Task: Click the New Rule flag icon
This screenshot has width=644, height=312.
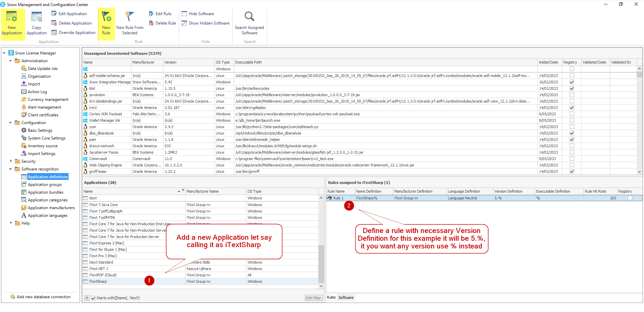Action: pyautogui.click(x=106, y=16)
